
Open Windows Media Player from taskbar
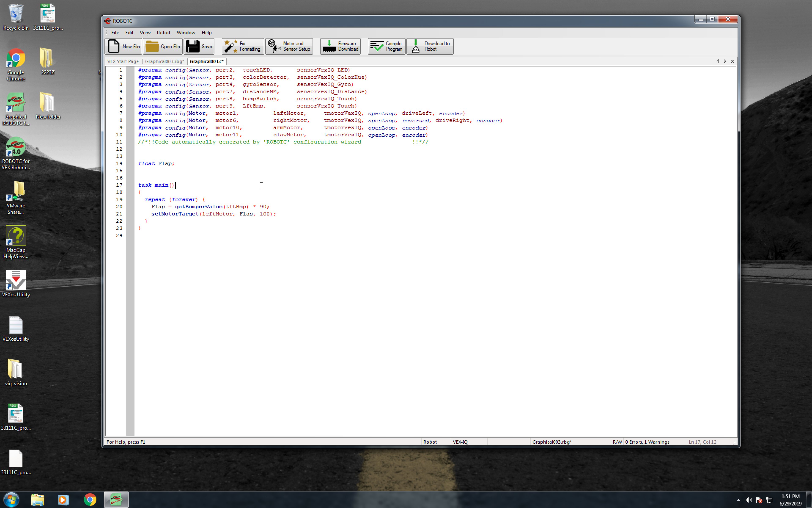point(63,500)
